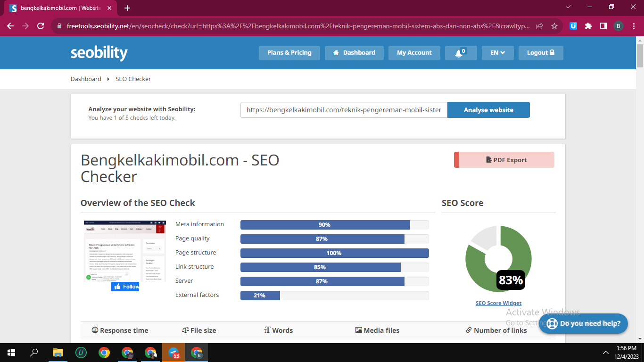Open the Plans & Pricing page
The width and height of the screenshot is (644, 362).
pos(289,53)
